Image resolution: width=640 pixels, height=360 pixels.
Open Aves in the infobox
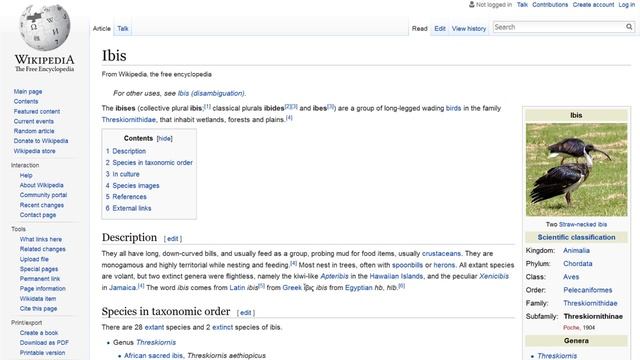tap(571, 277)
